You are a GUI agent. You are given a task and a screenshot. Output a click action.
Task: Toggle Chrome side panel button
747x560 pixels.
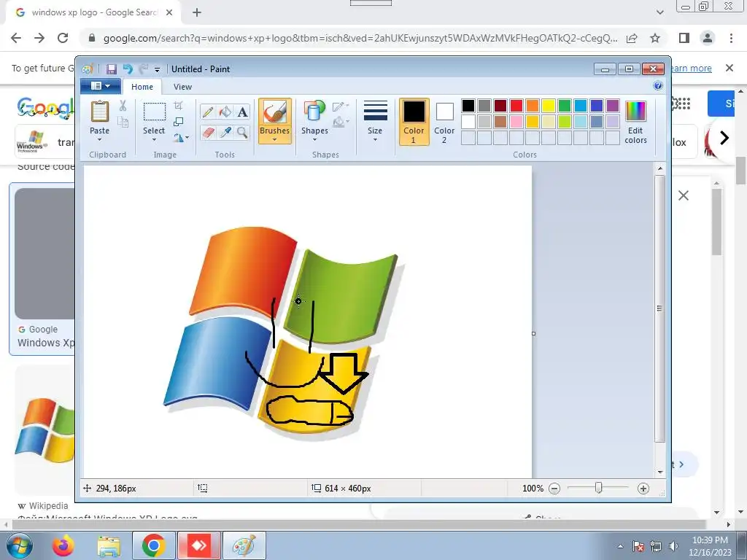(x=684, y=38)
